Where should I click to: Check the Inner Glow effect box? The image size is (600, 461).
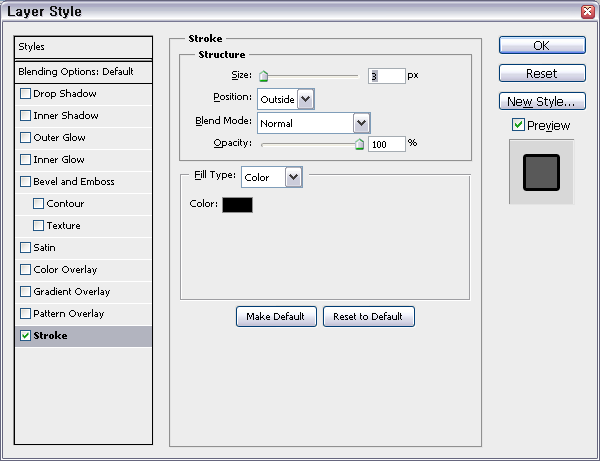[x=25, y=160]
